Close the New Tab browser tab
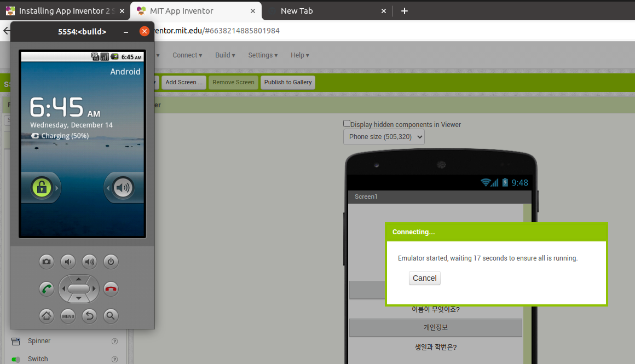 (384, 11)
